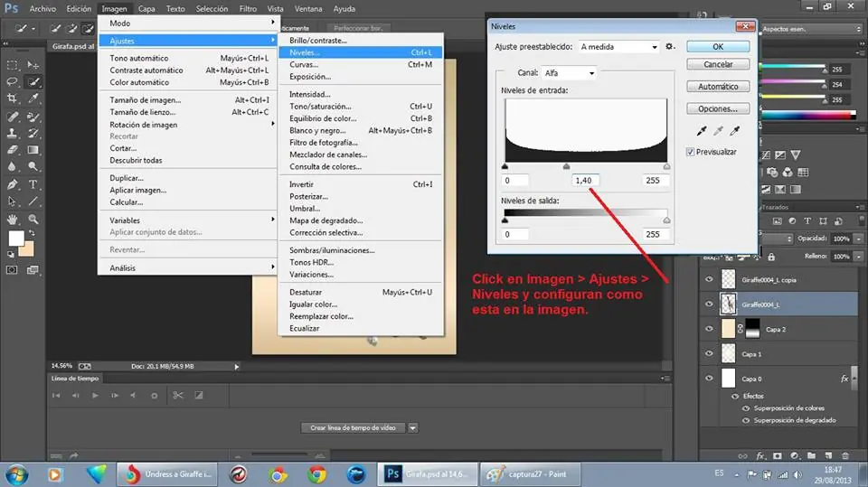
Task: Select the Hand tool
Action: coord(12,220)
